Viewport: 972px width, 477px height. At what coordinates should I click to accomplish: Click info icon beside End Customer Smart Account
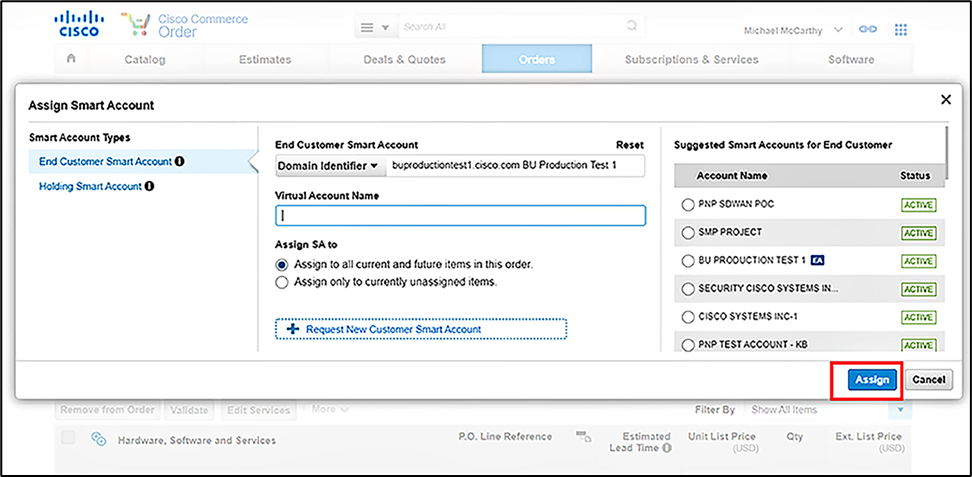[x=180, y=162]
